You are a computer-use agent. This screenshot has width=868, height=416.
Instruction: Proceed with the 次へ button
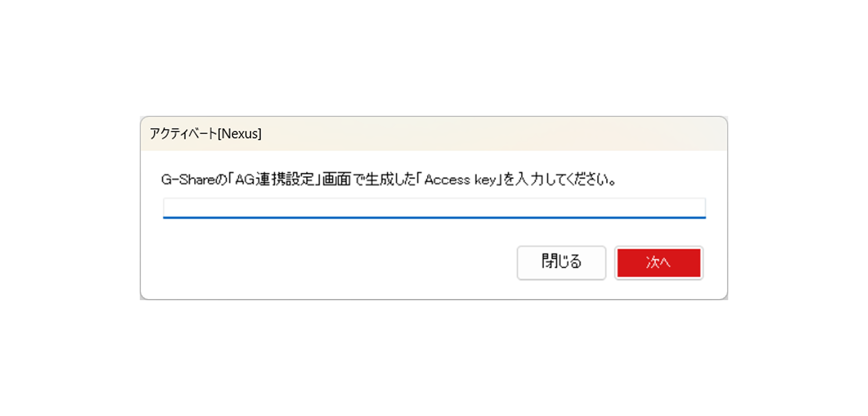[659, 263]
